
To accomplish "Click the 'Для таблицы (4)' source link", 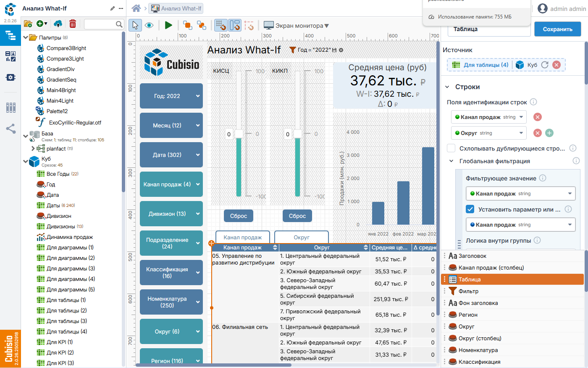I will (486, 65).
